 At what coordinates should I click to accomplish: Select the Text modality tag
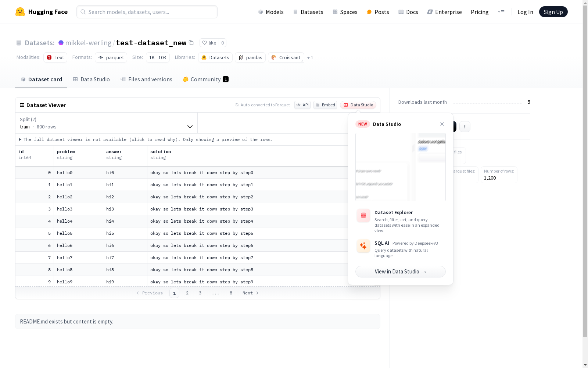point(55,57)
